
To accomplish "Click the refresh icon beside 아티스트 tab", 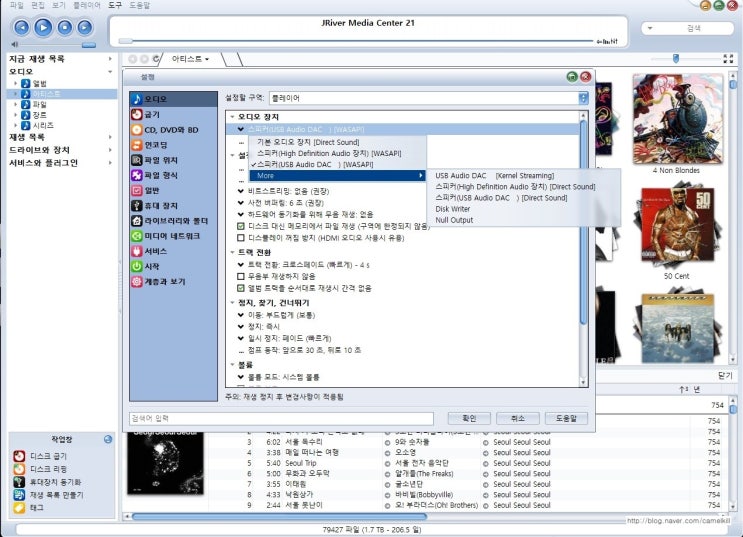I will (156, 59).
